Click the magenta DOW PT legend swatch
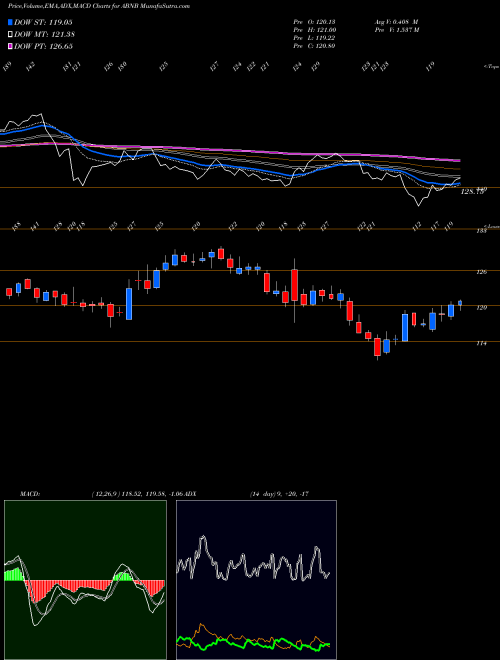The width and height of the screenshot is (500, 660). [10, 46]
